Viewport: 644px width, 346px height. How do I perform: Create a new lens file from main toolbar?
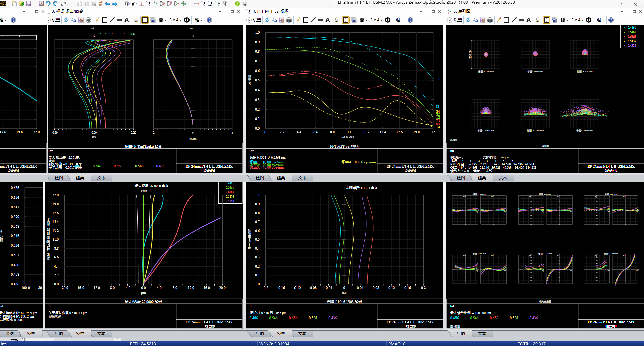(14, 4)
